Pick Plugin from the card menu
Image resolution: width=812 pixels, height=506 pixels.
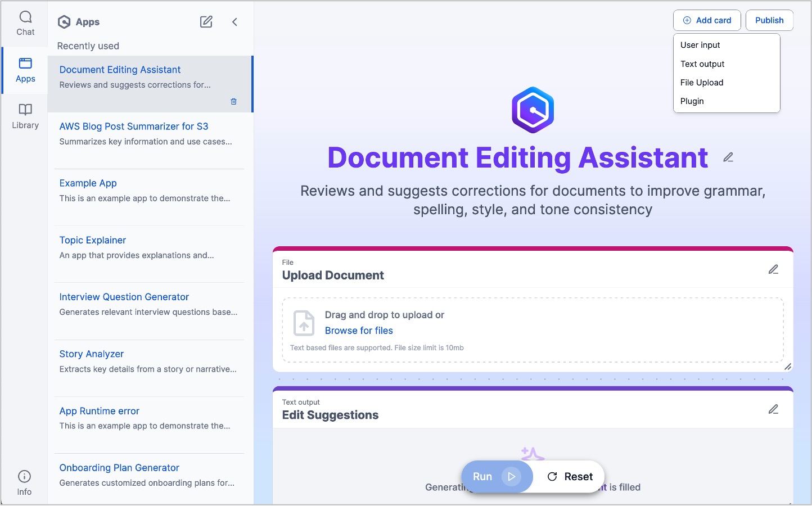coord(692,101)
